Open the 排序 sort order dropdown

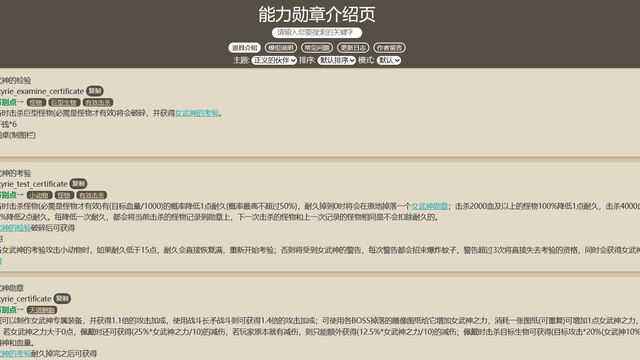tap(337, 60)
